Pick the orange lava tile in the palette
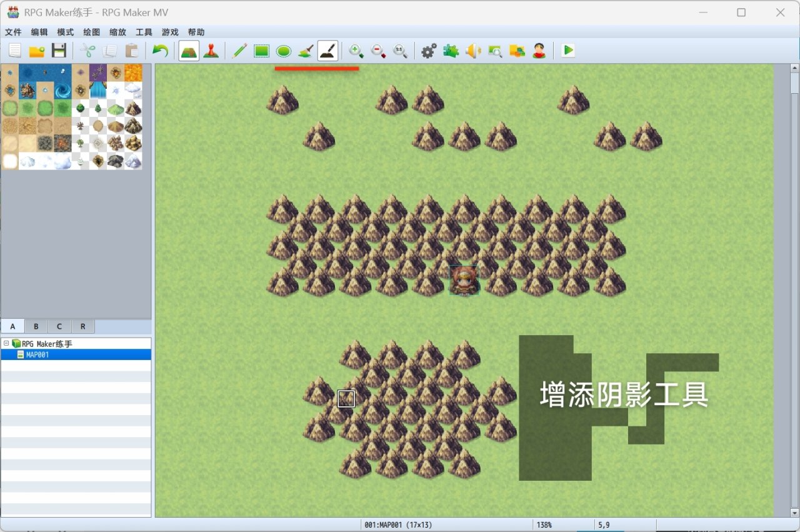The width and height of the screenshot is (800, 532). point(133,73)
